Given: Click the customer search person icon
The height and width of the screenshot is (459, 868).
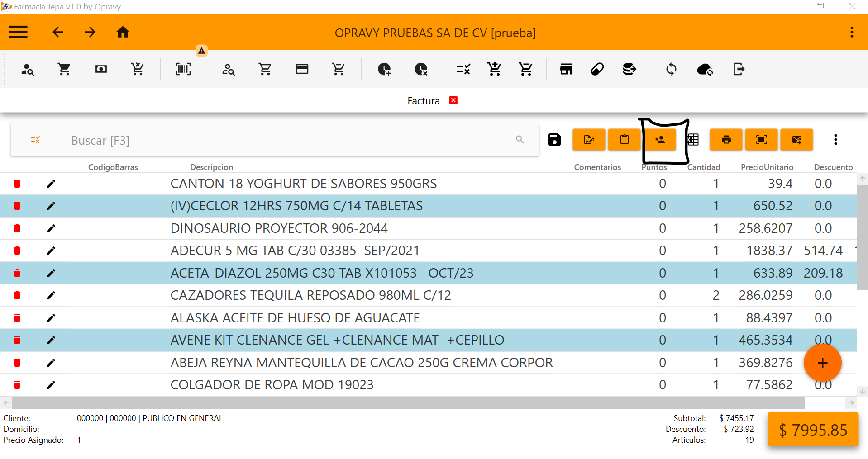Looking at the screenshot, I should 28,69.
